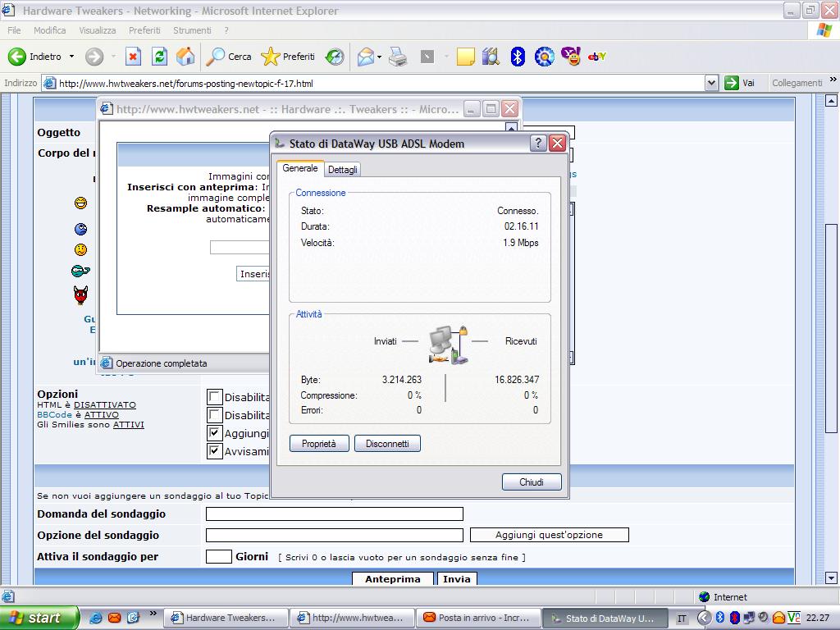Screen dimensions: 840x630
Task: Uncheck the Avvisami checkbox
Action: click(x=214, y=451)
